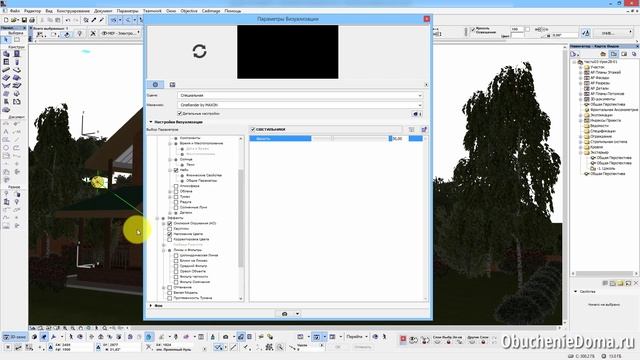Click the Undo icon in toolbar
Image resolution: width=640 pixels, height=360 pixels.
(x=68, y=20)
